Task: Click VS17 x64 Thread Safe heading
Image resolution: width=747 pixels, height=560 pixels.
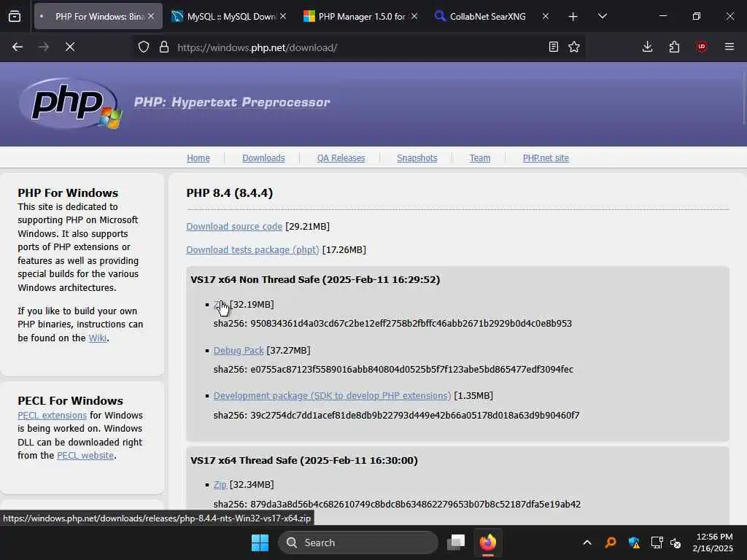Action: point(304,461)
